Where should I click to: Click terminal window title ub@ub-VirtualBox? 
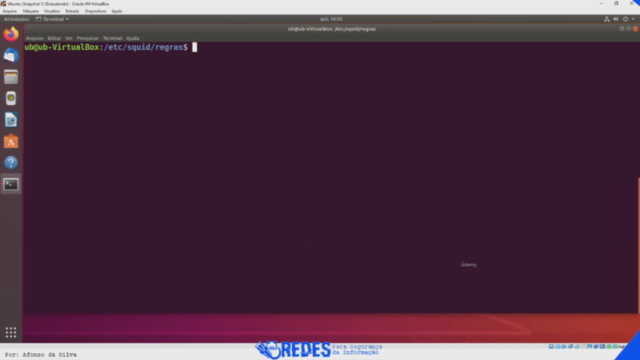click(331, 29)
